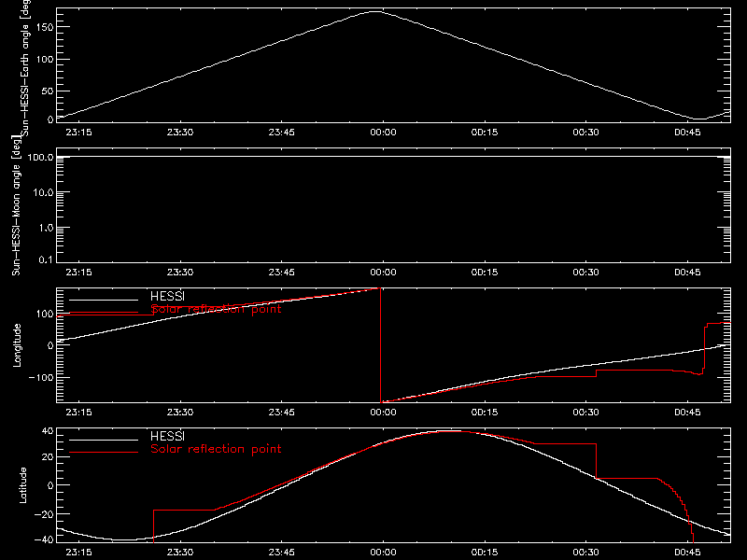Click the 23:30 label under the Moon angle plot
The image size is (747, 560).
tap(180, 273)
